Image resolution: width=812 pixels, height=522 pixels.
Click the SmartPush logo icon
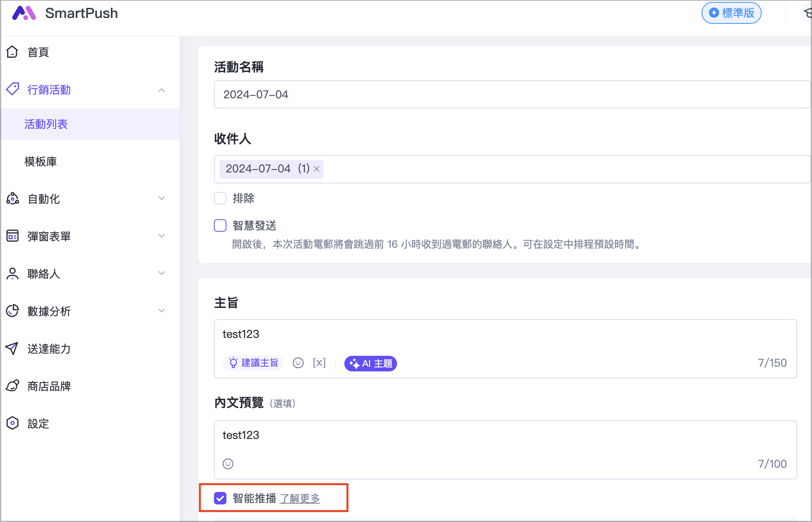tap(24, 13)
